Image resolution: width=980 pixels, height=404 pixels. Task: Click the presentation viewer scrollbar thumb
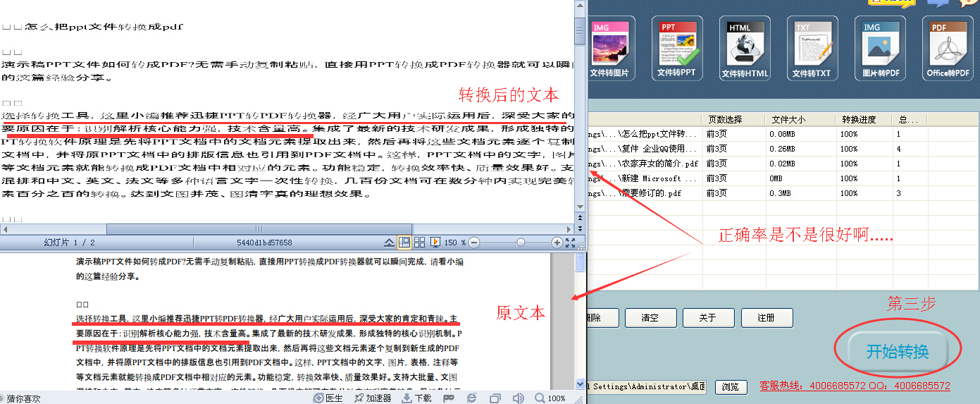[x=580, y=30]
